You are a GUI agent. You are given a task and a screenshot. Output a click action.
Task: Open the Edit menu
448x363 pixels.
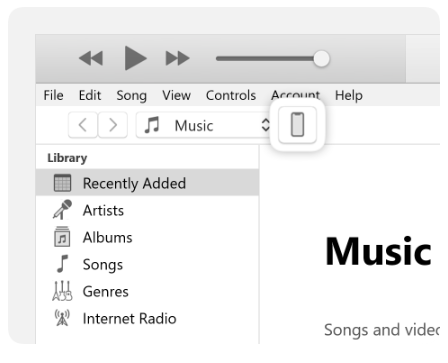click(90, 96)
